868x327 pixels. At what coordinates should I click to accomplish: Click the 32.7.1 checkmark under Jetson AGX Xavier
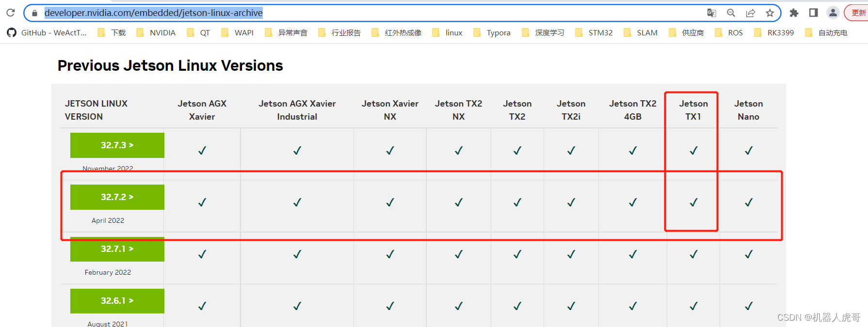pos(202,254)
